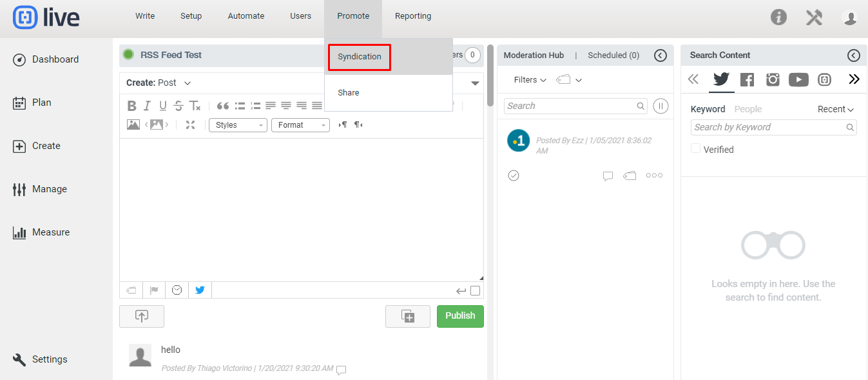
Task: Collapse the Moderation Hub panel
Action: [661, 55]
